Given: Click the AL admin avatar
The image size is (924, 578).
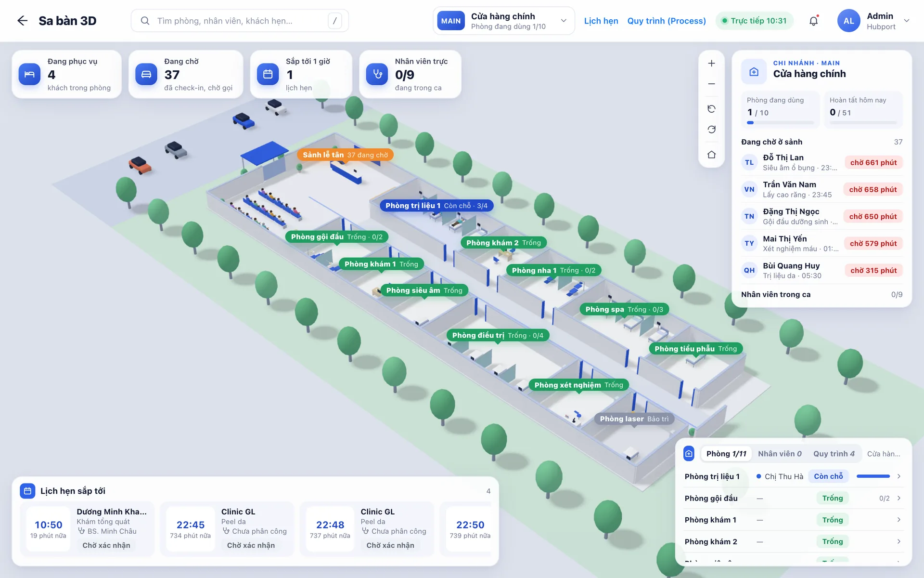Looking at the screenshot, I should point(848,21).
